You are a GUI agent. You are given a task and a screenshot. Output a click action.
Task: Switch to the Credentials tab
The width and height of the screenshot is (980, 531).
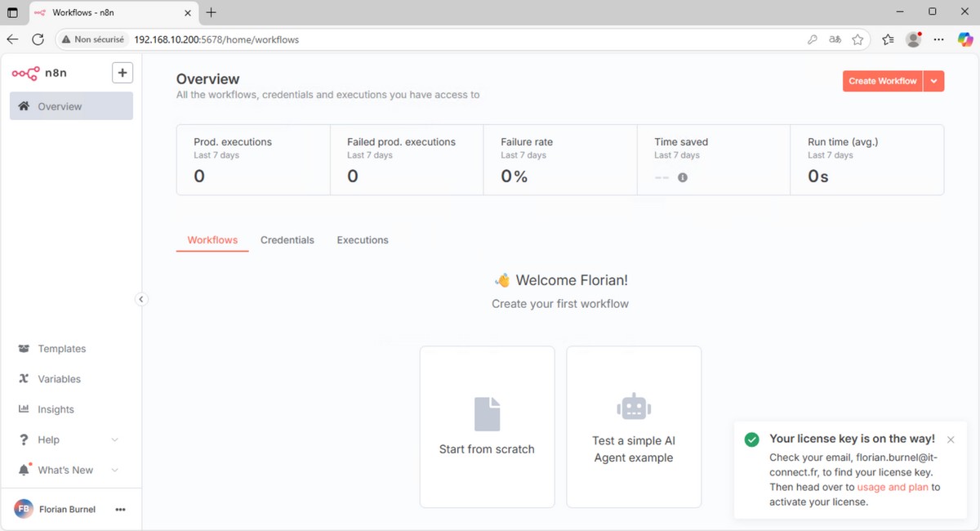pyautogui.click(x=287, y=239)
